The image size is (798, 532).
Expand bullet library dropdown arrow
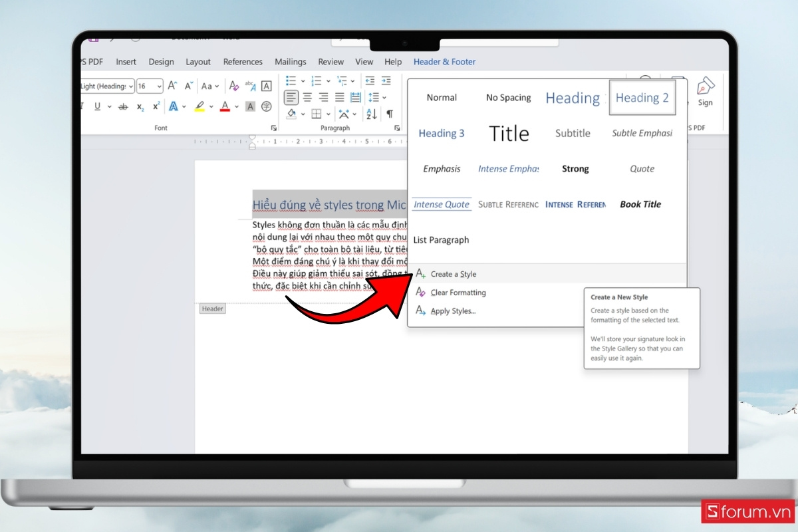point(303,80)
